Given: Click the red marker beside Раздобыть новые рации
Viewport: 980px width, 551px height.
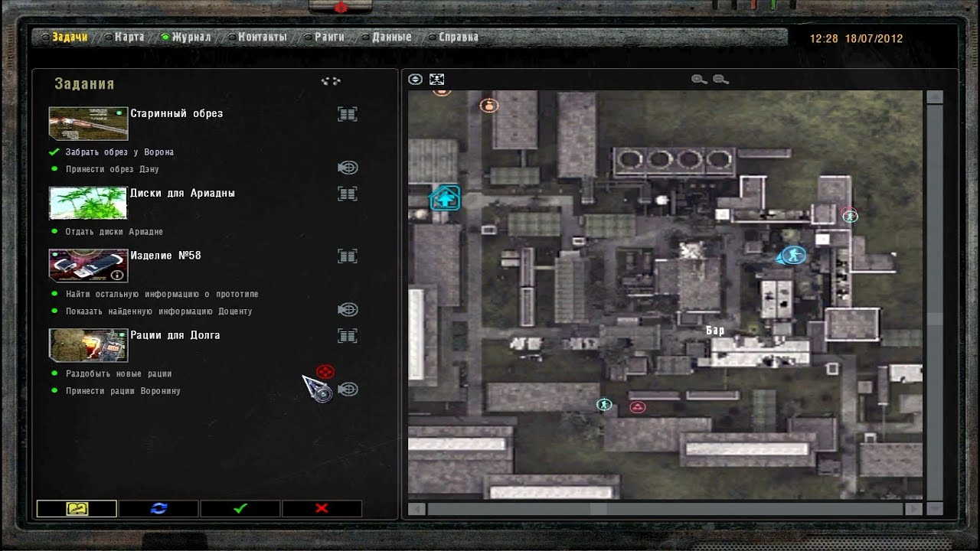Looking at the screenshot, I should click(x=325, y=372).
